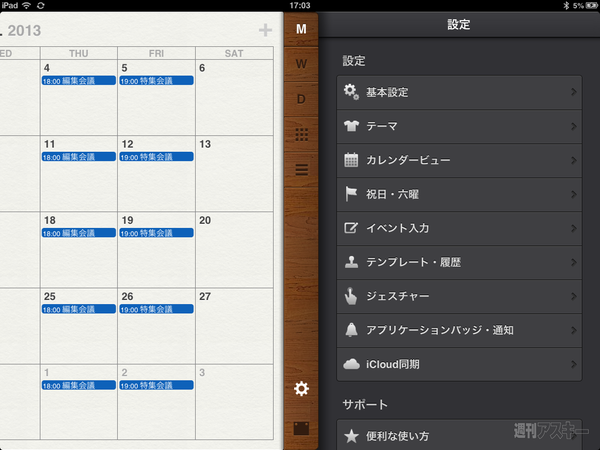This screenshot has height=450, width=600.
Task: Select Saturday 20 date cell
Action: coord(234,250)
